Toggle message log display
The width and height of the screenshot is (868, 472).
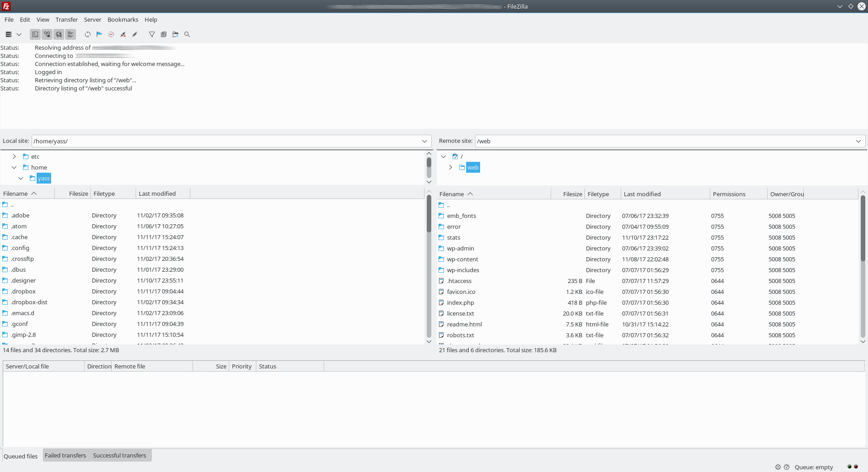click(35, 34)
